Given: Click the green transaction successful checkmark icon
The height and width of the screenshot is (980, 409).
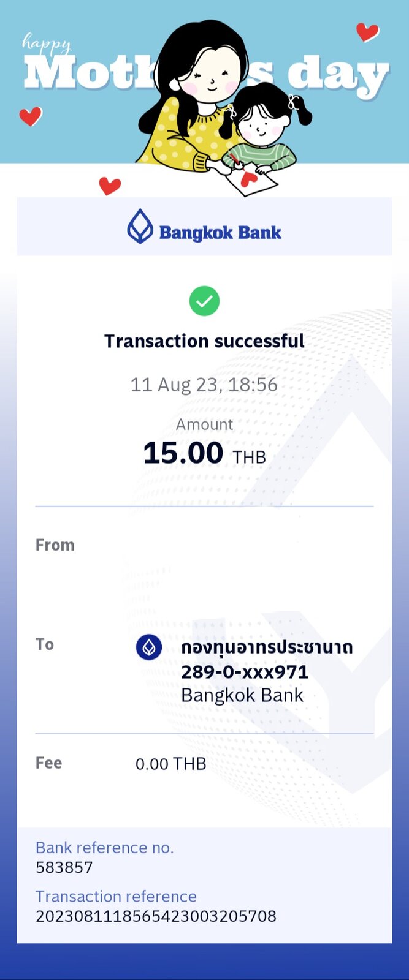Looking at the screenshot, I should 204,301.
